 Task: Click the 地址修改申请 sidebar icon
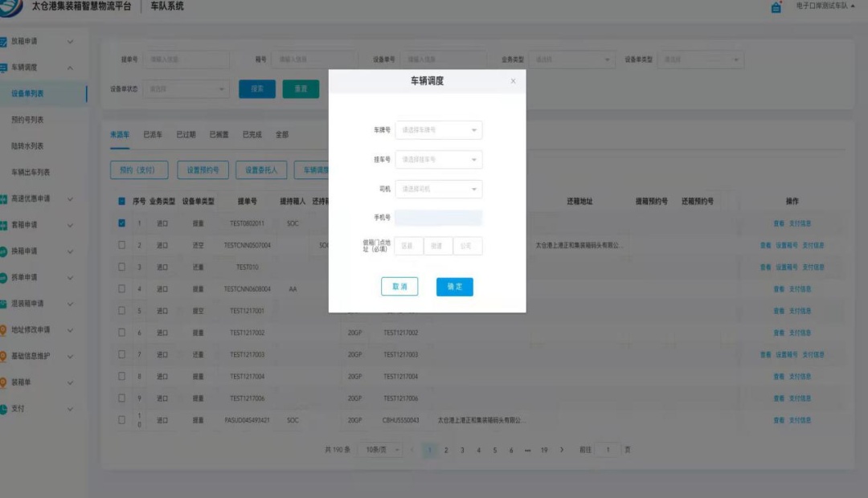pyautogui.click(x=2, y=330)
